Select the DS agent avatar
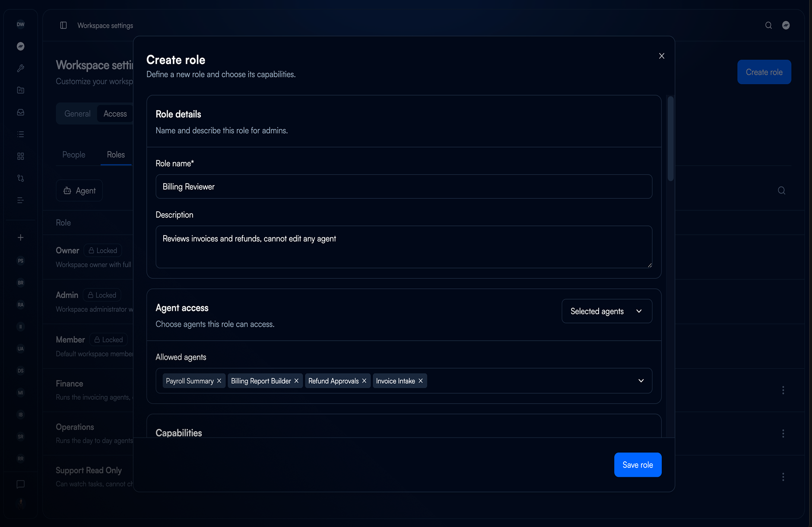 tap(21, 371)
